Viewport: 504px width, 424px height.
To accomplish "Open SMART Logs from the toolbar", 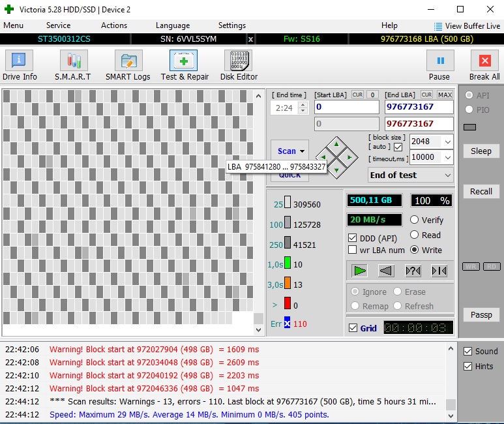I will [x=128, y=66].
